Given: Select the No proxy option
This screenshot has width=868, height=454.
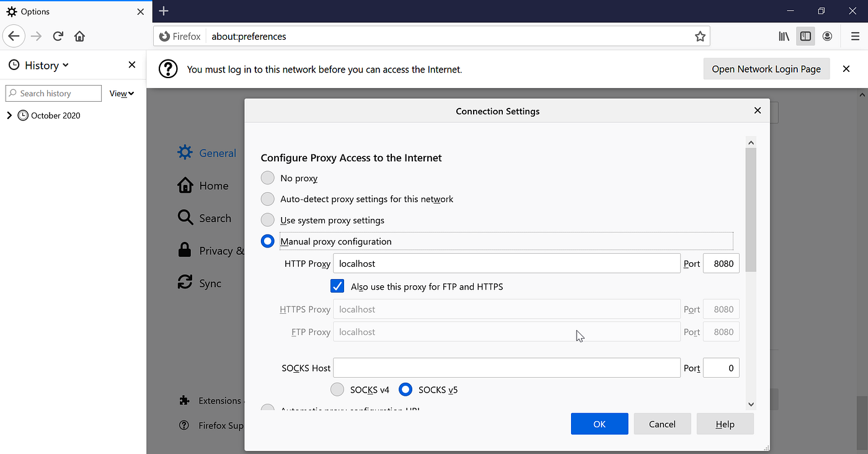Looking at the screenshot, I should 267,178.
